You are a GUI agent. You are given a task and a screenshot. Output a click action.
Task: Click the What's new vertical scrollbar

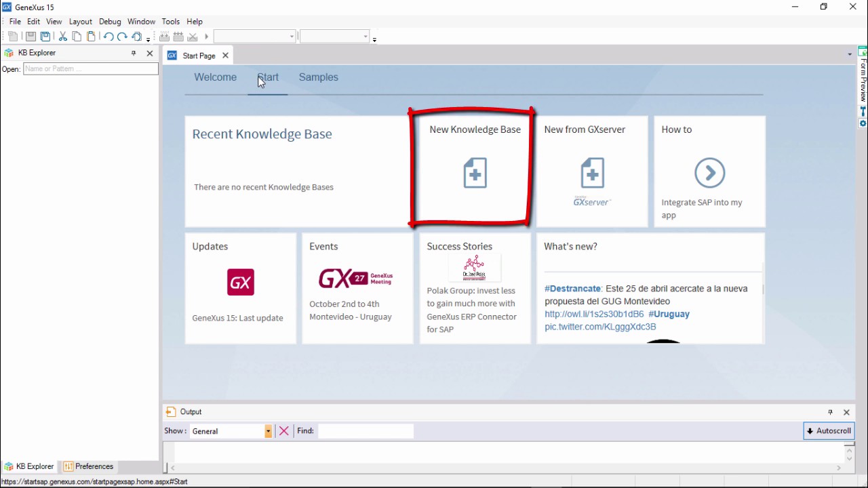click(763, 302)
